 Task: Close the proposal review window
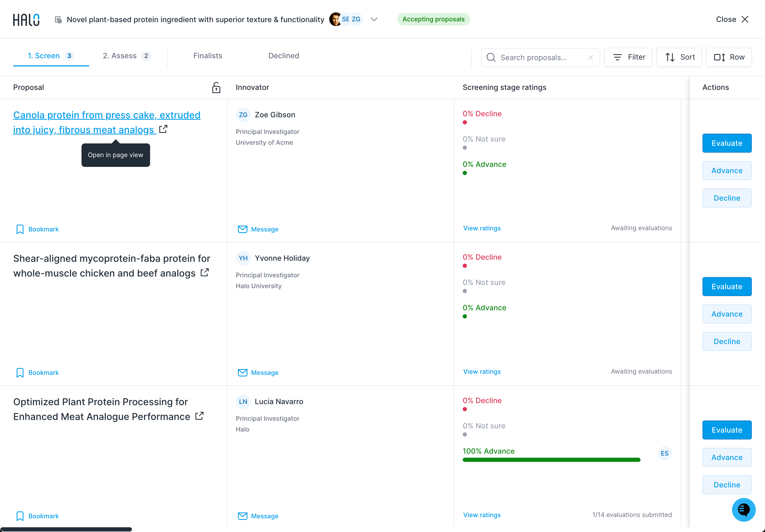coord(732,19)
